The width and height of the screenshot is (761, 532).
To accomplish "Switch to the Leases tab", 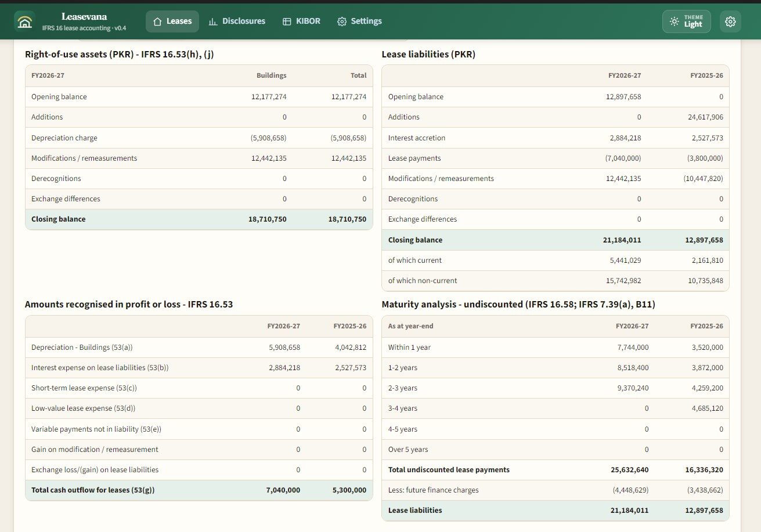I will (x=172, y=21).
